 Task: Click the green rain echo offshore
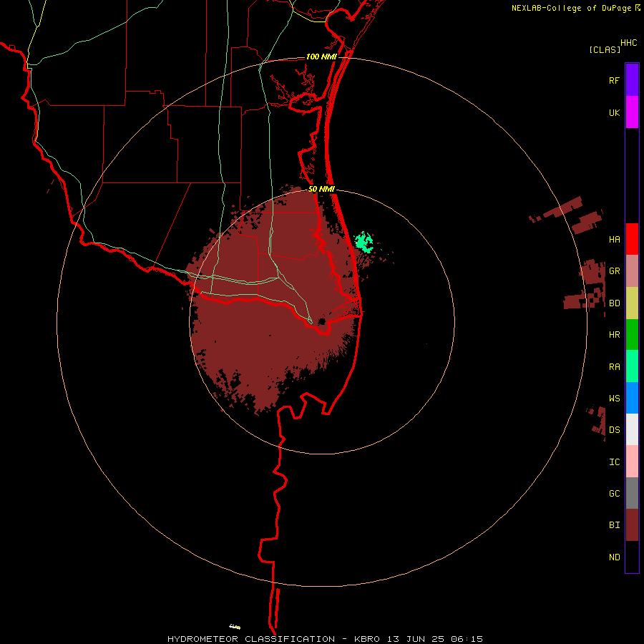364,242
